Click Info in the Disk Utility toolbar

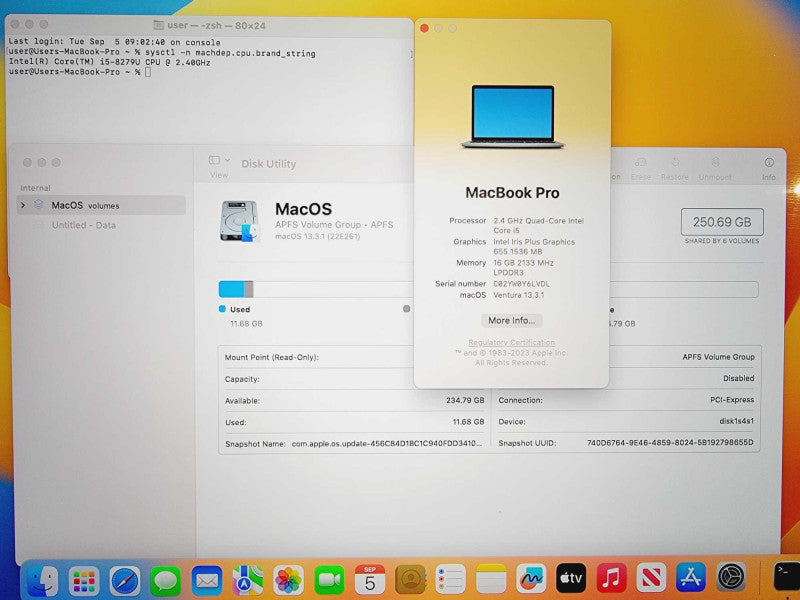[x=769, y=169]
